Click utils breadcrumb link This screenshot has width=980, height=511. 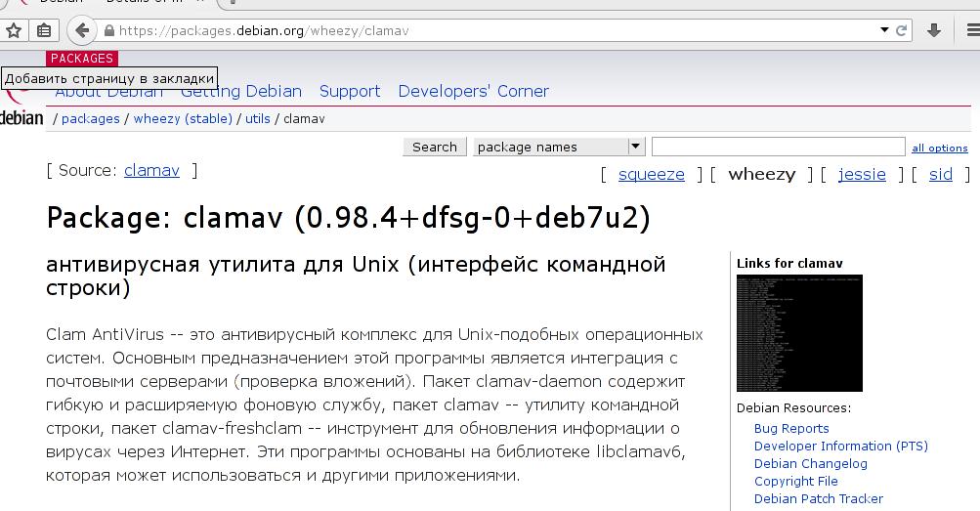[x=258, y=118]
